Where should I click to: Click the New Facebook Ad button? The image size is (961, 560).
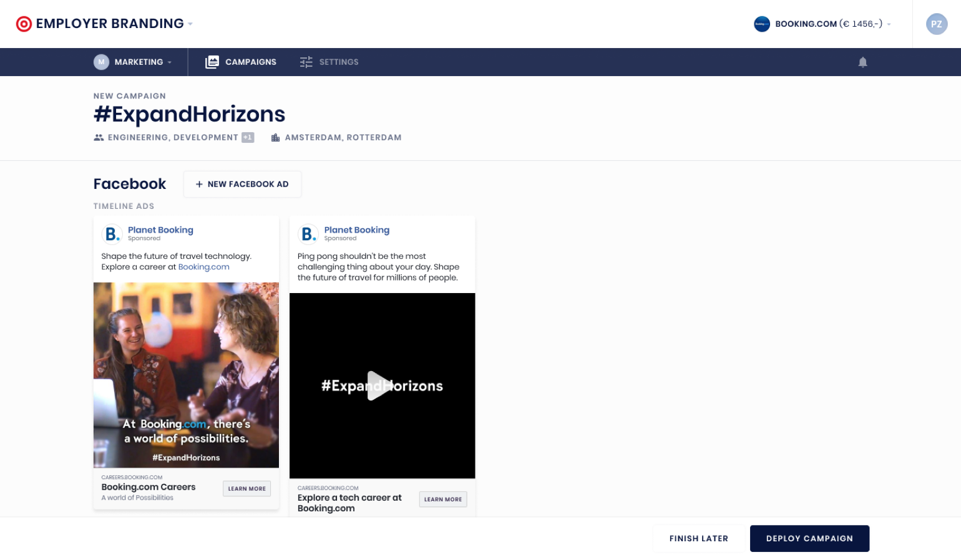[x=242, y=184]
